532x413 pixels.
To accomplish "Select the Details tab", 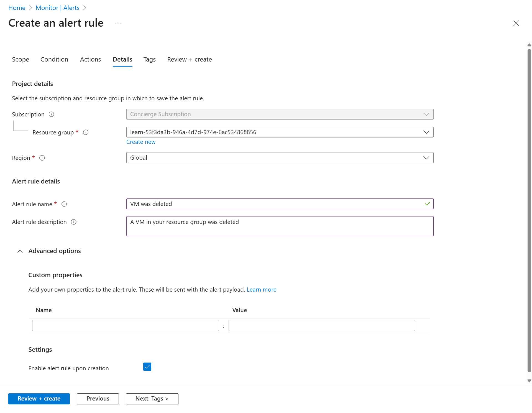I will click(122, 59).
